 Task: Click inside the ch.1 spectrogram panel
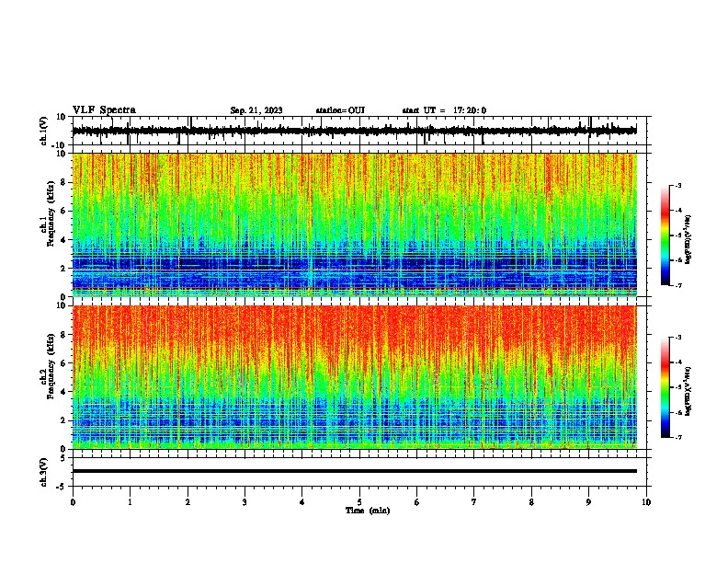[x=355, y=224]
